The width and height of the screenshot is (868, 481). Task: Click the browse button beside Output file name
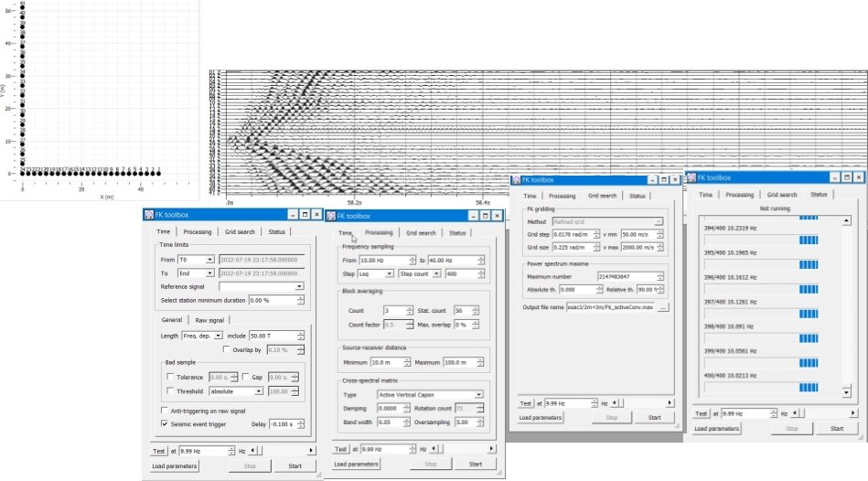pyautogui.click(x=663, y=307)
